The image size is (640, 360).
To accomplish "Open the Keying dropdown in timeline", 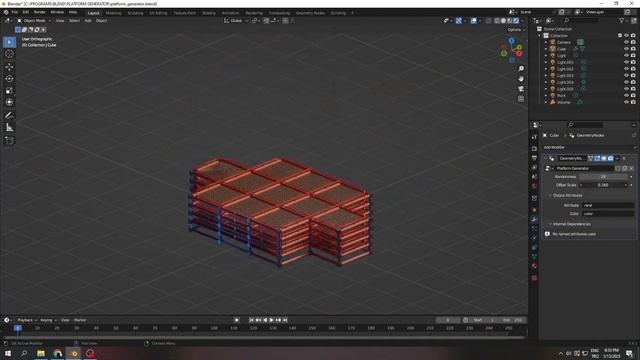I will click(x=48, y=320).
